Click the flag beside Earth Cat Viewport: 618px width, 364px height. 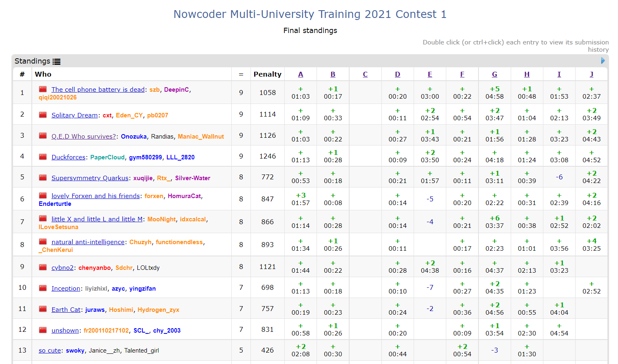[43, 309]
